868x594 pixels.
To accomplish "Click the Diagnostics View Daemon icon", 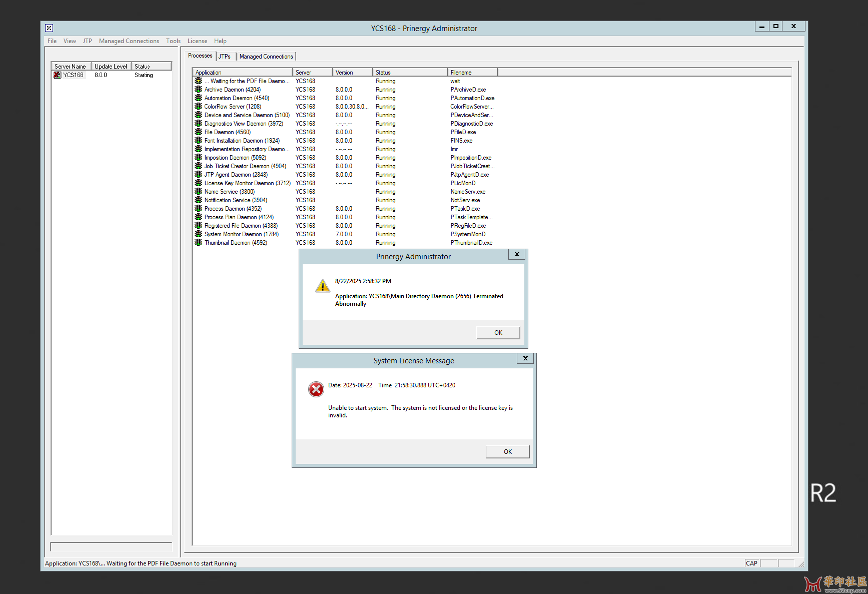I will click(x=199, y=124).
